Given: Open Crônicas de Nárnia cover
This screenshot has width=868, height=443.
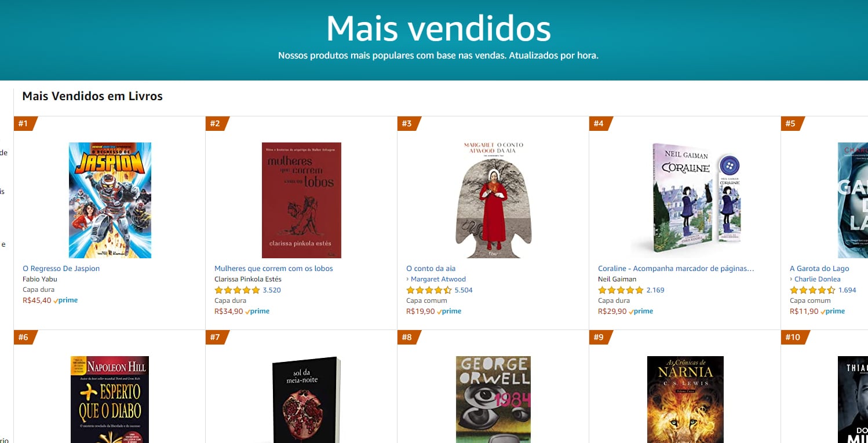Looking at the screenshot, I should point(685,400).
